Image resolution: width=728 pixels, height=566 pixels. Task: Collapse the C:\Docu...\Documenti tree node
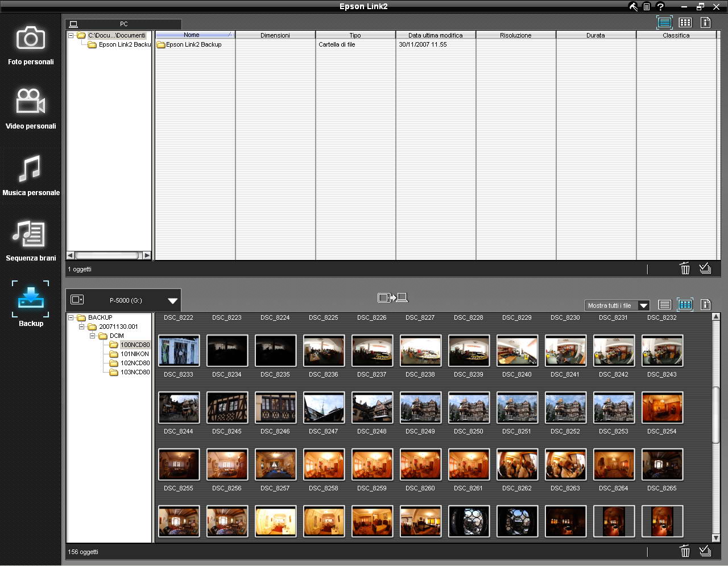click(71, 35)
